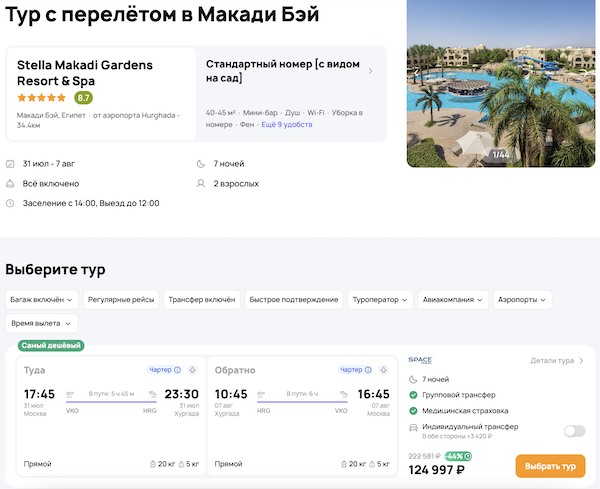
Task: Open the hotel pool photo gallery
Action: click(x=501, y=84)
